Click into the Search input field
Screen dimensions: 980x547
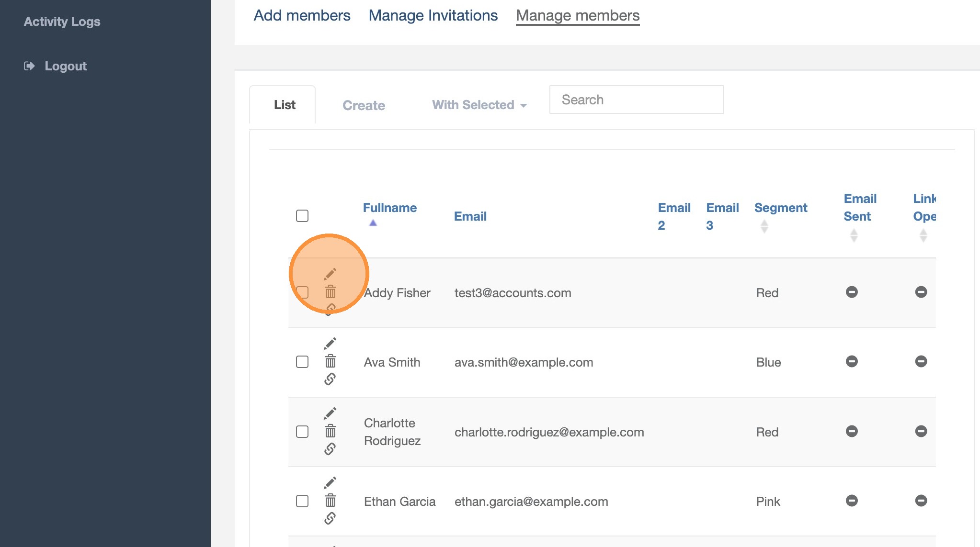tap(636, 100)
